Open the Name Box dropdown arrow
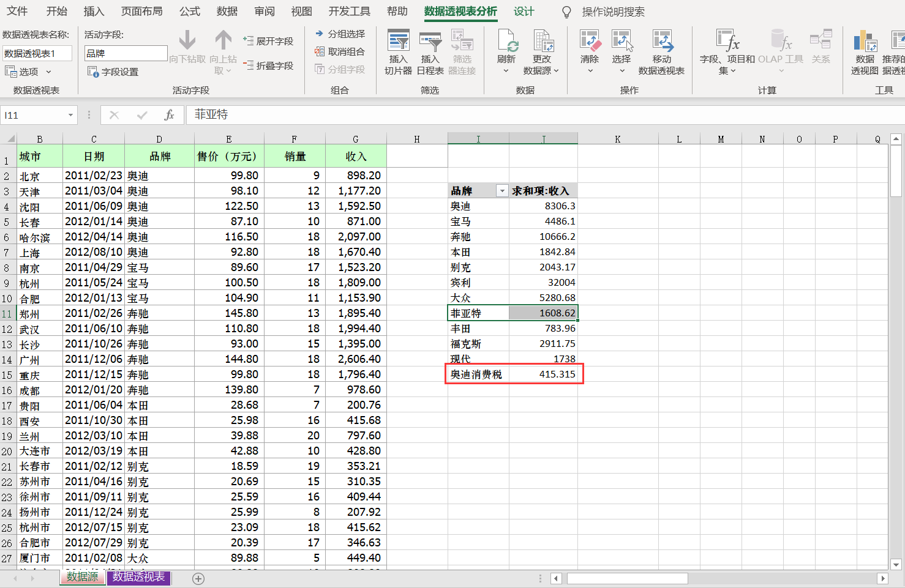 pos(70,114)
